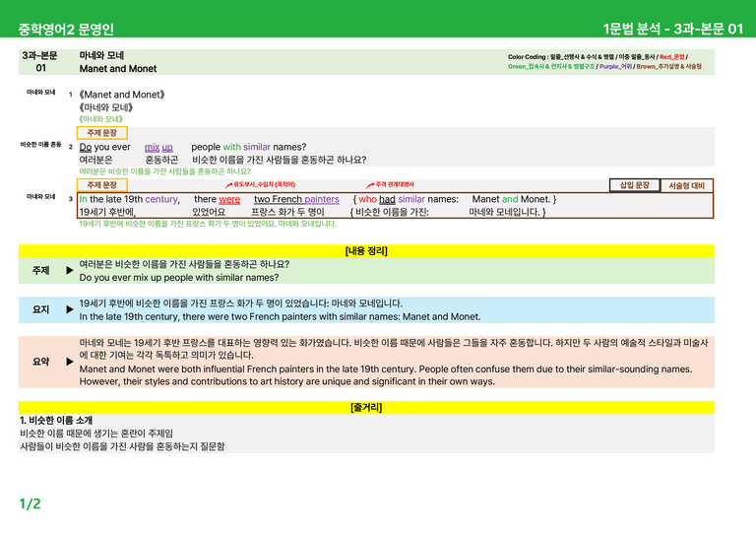Click the 주제 row label
The height and width of the screenshot is (535, 756).
click(x=40, y=271)
